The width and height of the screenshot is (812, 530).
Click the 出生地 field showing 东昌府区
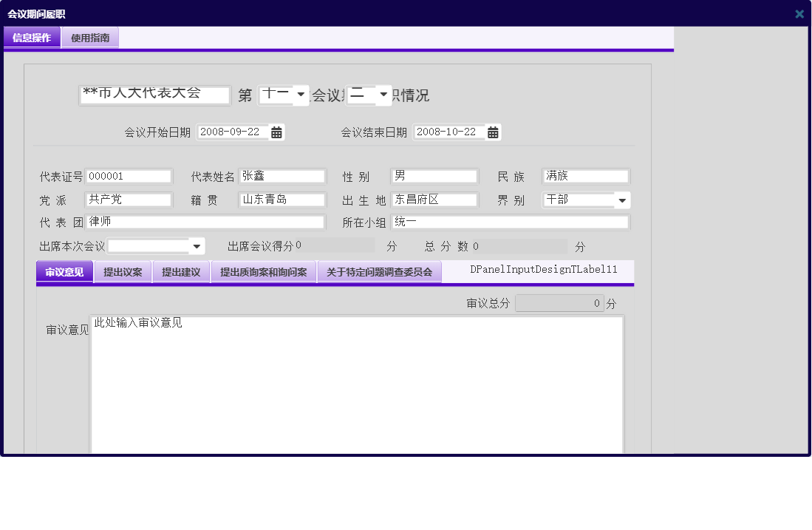(434, 199)
